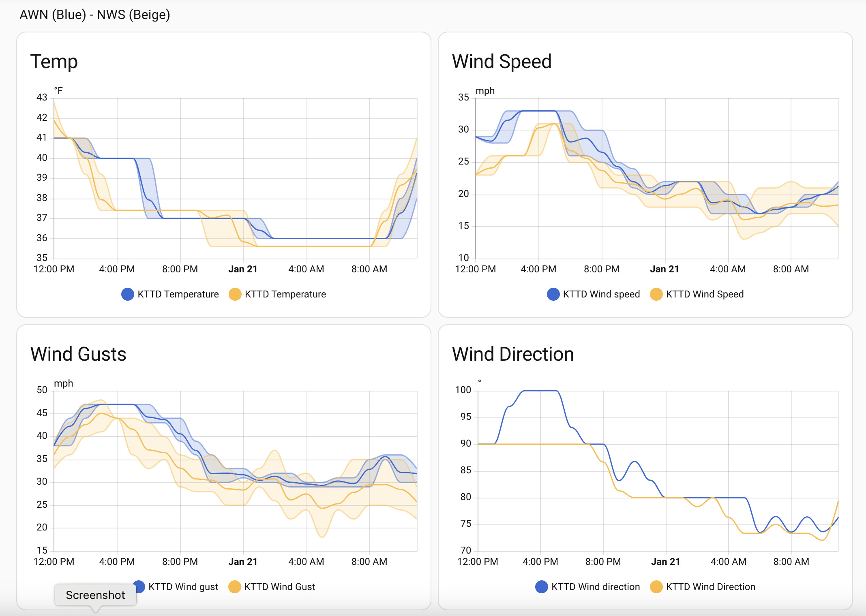The width and height of the screenshot is (866, 616).
Task: Click blue legend dot under Wind Direction chart
Action: tap(542, 587)
